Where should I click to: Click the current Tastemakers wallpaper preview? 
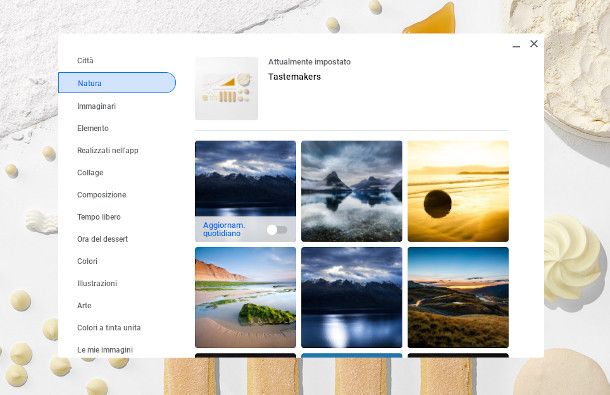226,88
